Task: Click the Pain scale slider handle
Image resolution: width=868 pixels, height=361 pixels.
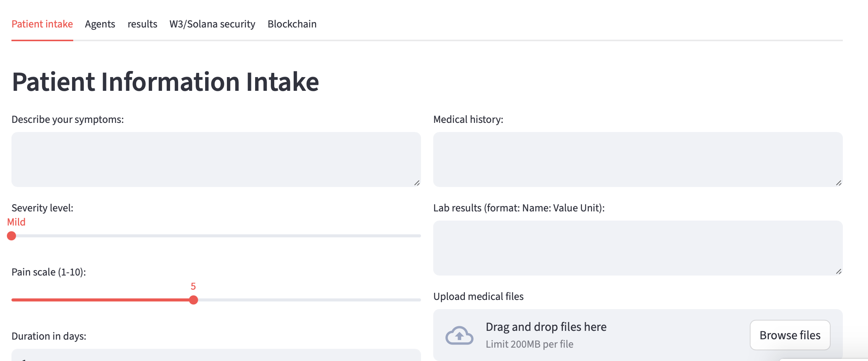Action: pyautogui.click(x=193, y=300)
